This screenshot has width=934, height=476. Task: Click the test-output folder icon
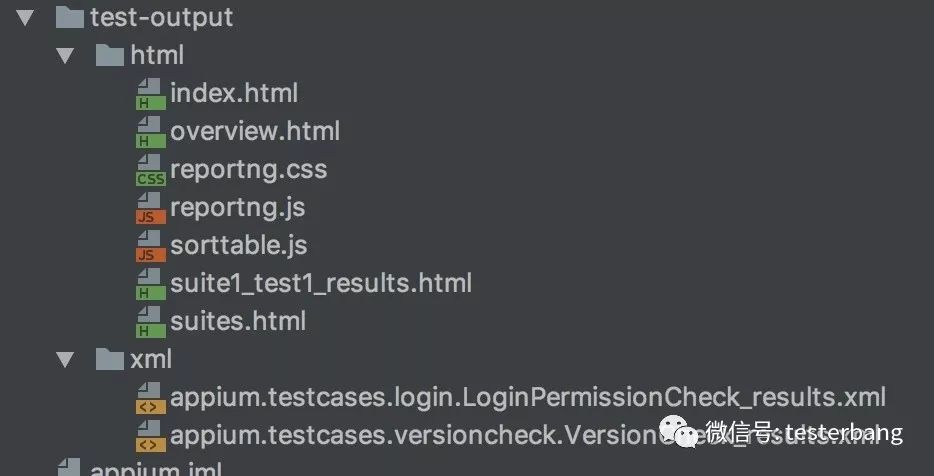pos(69,18)
